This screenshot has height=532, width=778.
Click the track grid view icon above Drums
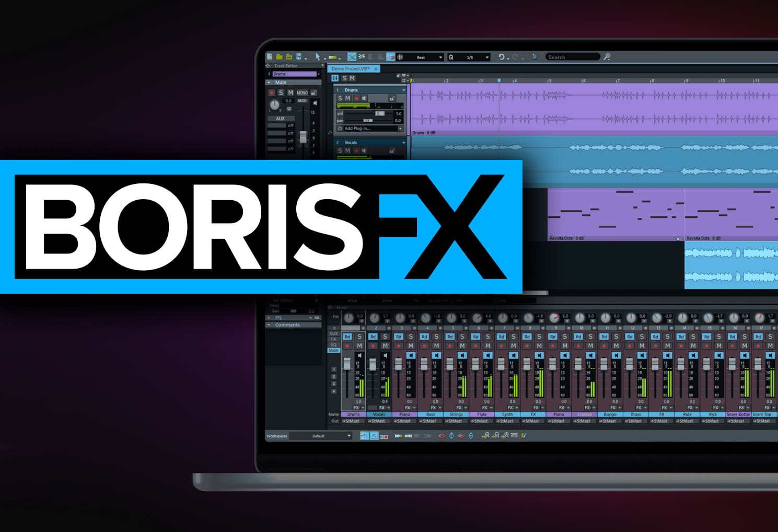tap(335, 78)
